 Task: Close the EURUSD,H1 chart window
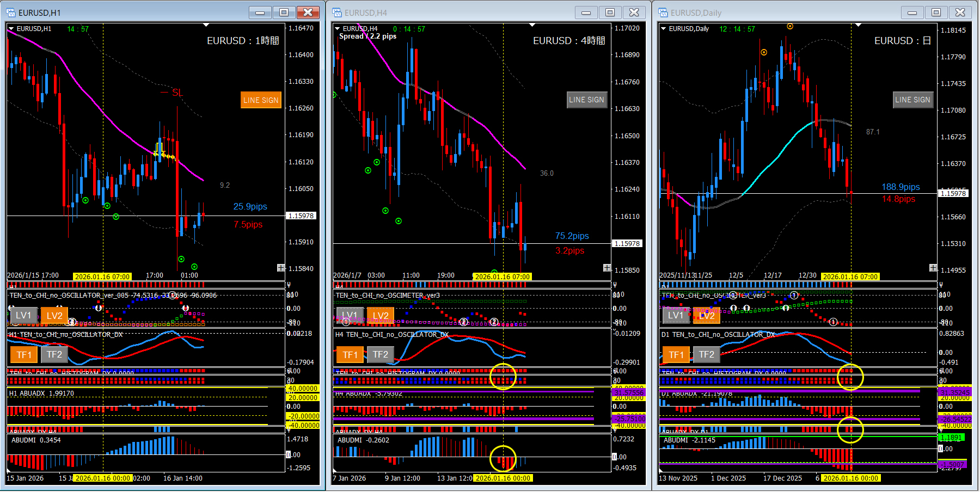click(x=308, y=12)
